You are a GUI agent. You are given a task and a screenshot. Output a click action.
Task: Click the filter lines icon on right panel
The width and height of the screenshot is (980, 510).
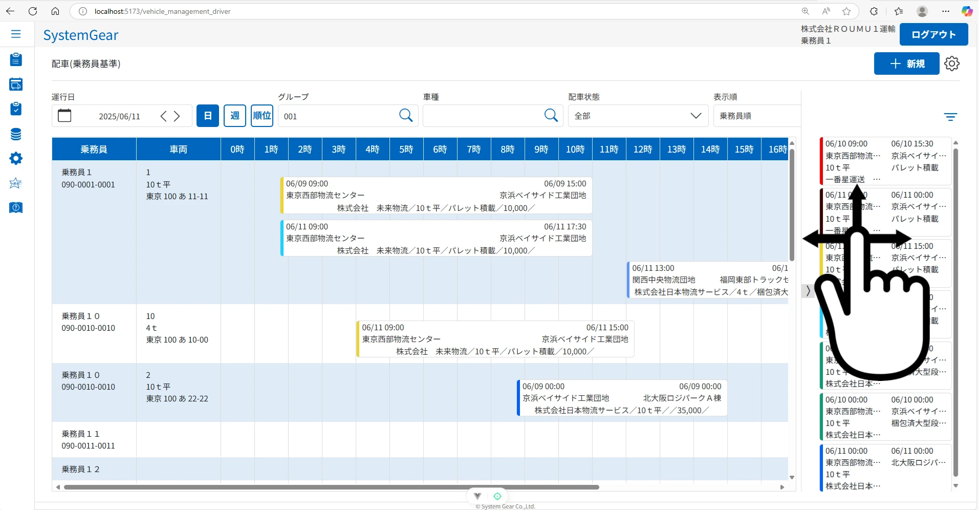click(x=950, y=117)
